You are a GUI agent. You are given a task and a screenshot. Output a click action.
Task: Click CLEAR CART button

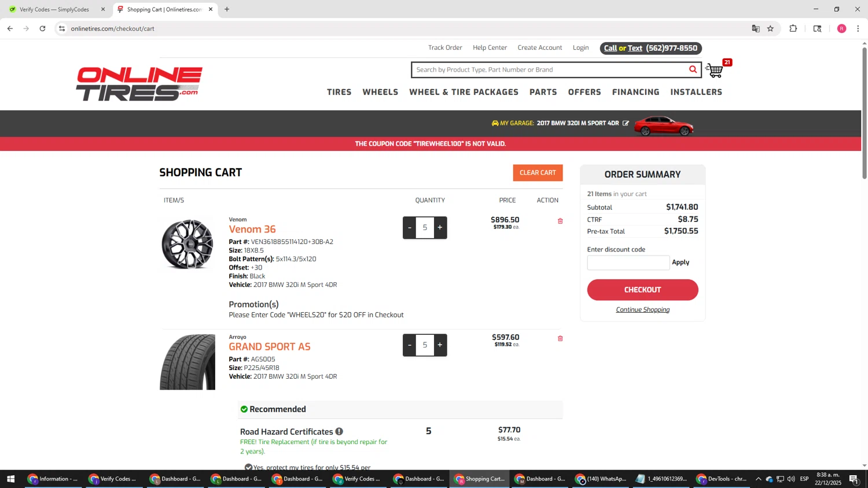click(538, 173)
